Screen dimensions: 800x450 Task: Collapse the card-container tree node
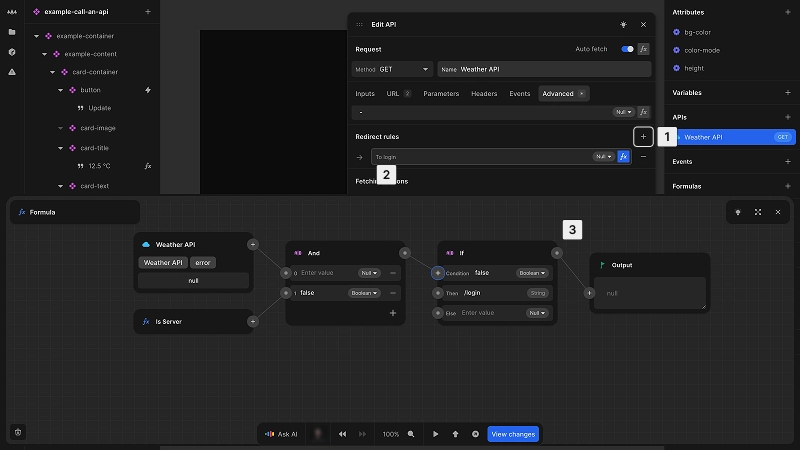coord(53,72)
